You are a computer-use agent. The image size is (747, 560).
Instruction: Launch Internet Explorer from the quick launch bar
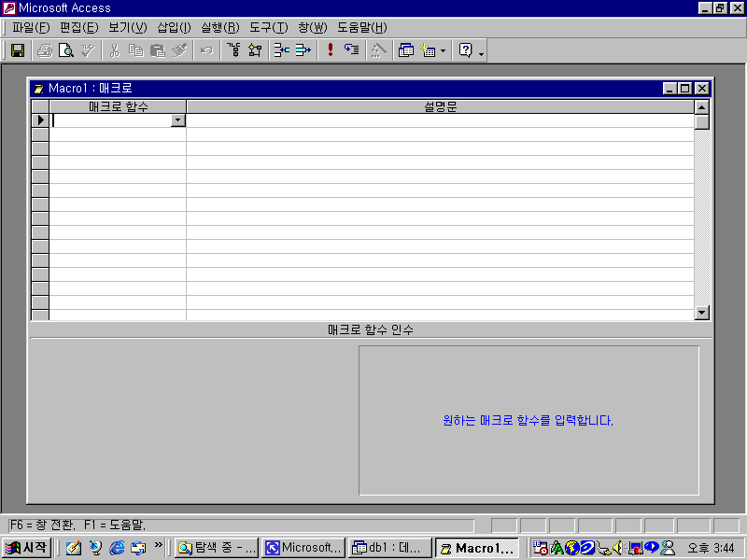coord(118,548)
